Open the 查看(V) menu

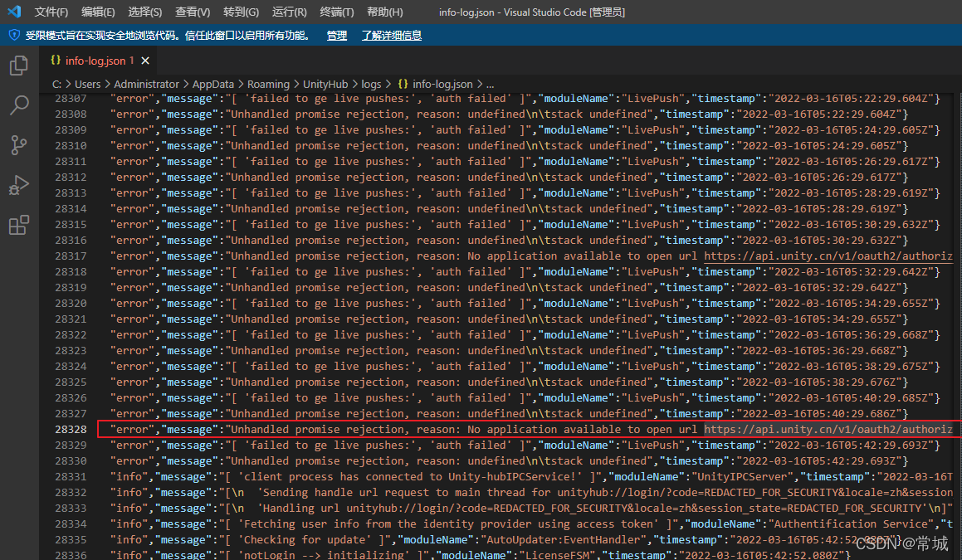(193, 12)
